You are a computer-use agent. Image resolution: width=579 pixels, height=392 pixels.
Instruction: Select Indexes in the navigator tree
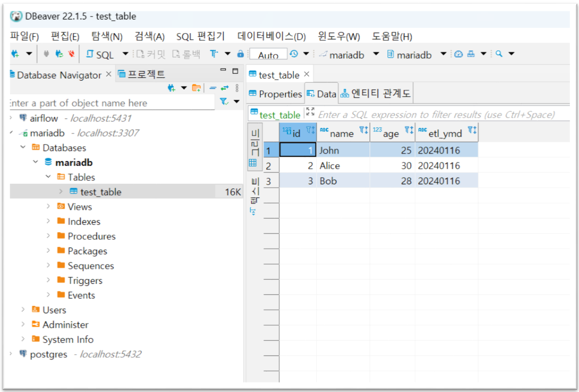(84, 221)
